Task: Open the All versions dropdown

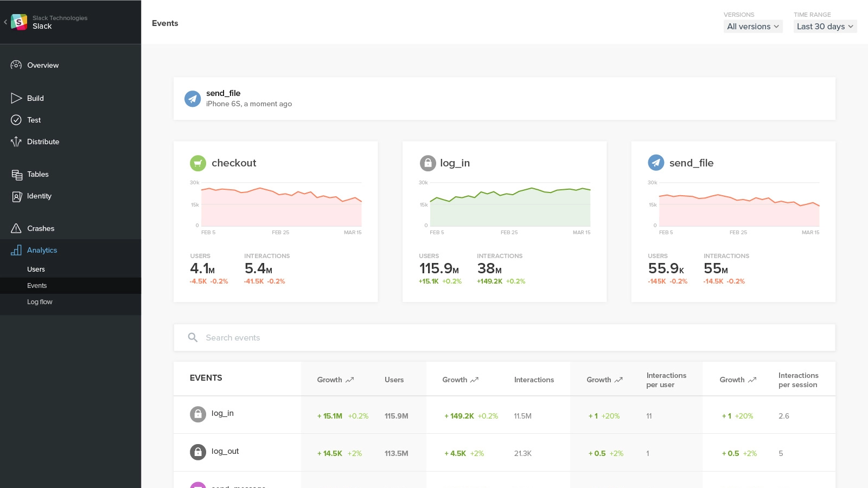Action: click(752, 27)
